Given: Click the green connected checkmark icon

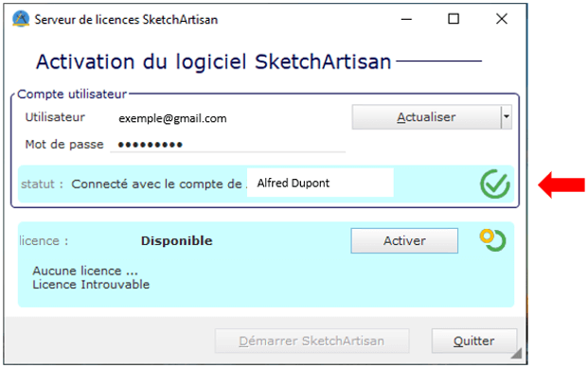Looking at the screenshot, I should click(495, 184).
